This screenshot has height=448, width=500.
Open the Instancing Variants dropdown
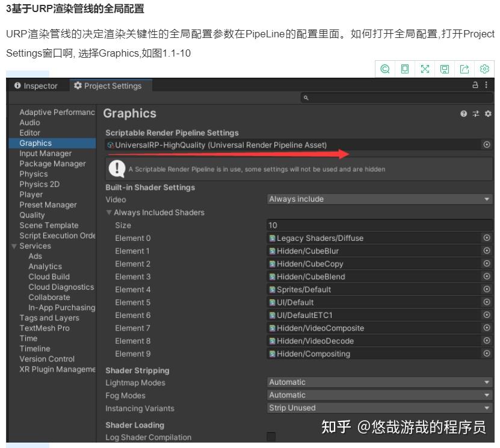[x=379, y=408]
